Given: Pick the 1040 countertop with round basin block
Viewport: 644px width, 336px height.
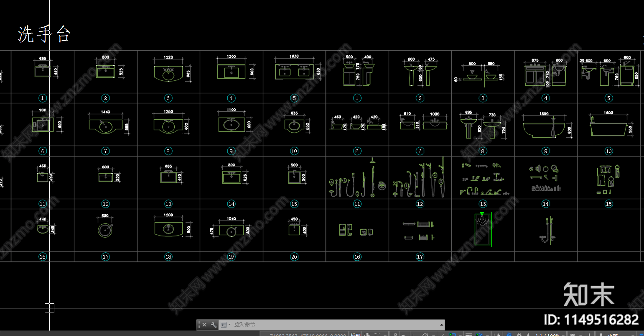Looking at the screenshot, I should point(231,231).
